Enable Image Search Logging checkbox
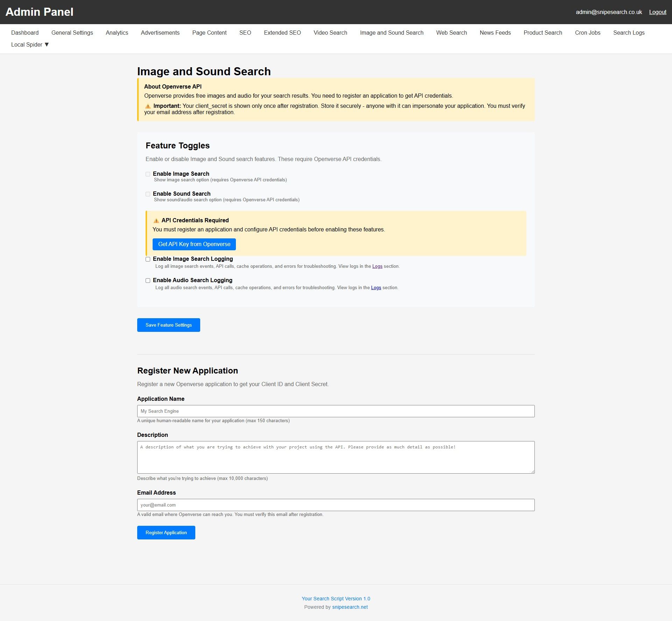 pos(148,259)
